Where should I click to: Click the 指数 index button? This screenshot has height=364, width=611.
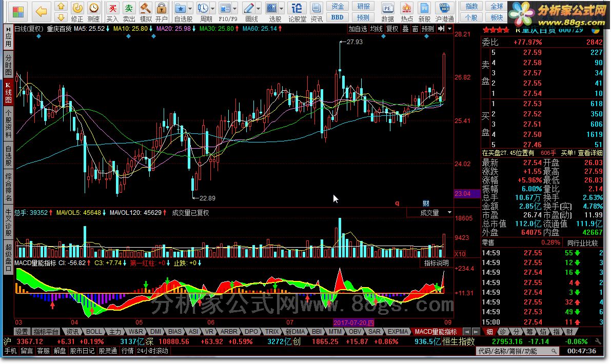click(471, 6)
